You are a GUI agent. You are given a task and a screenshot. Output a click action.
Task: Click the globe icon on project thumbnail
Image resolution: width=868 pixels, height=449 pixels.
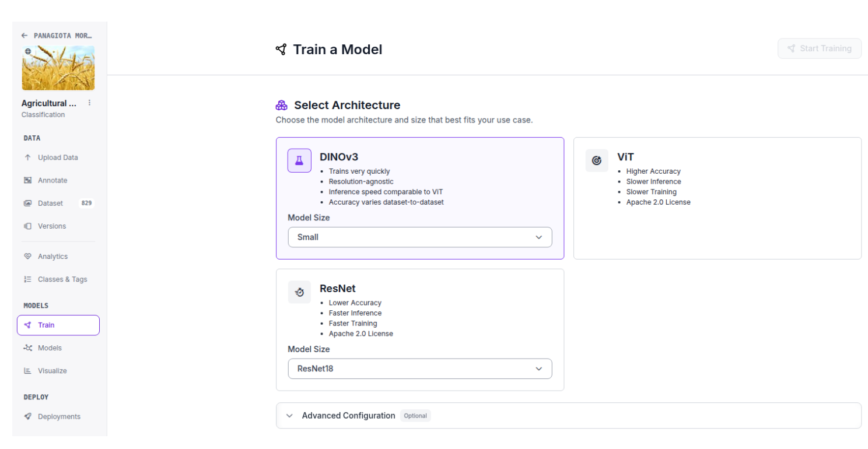pos(28,51)
